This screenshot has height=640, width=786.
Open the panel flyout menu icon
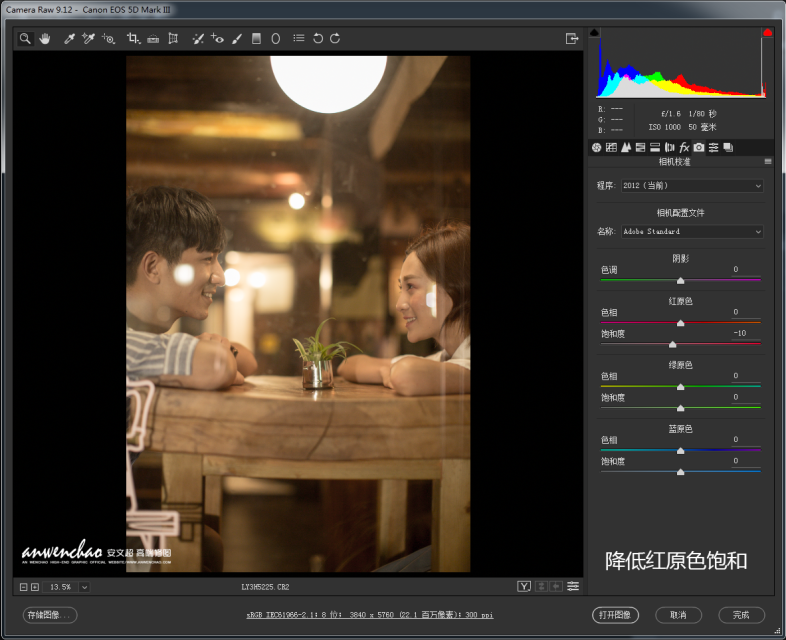tap(768, 161)
